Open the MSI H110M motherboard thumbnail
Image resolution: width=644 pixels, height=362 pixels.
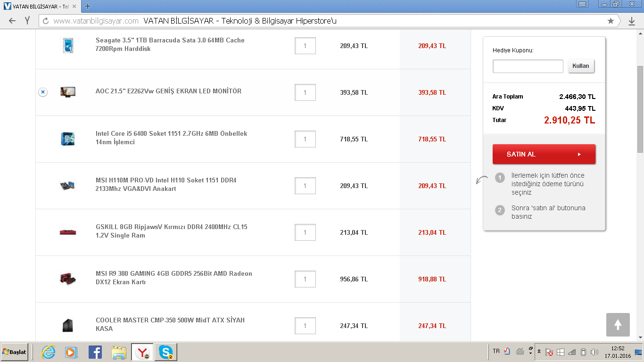click(x=68, y=186)
